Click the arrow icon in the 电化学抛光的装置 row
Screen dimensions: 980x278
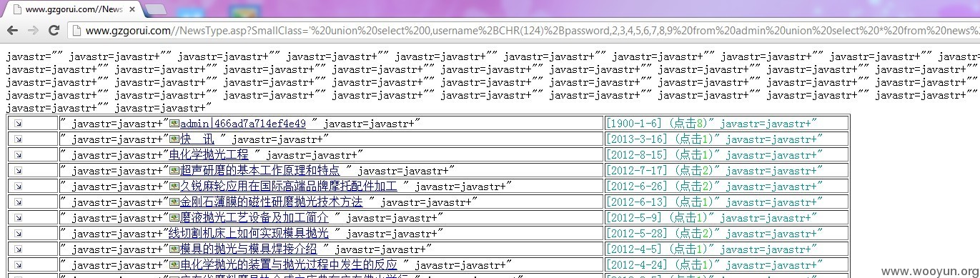18,264
